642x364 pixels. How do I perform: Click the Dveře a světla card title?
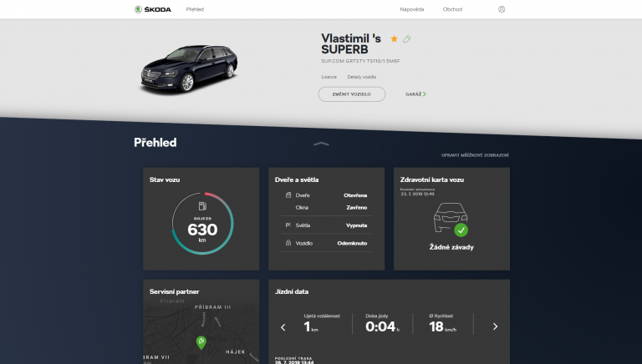coord(297,179)
